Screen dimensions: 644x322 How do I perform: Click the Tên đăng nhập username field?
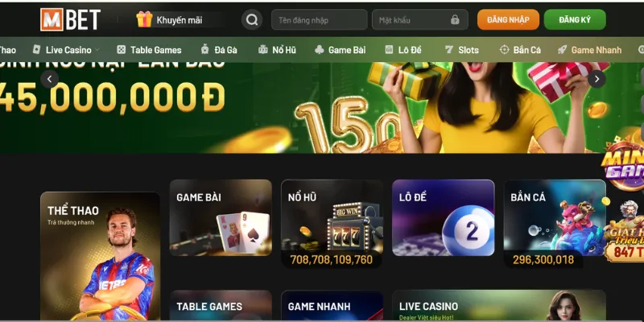319,19
